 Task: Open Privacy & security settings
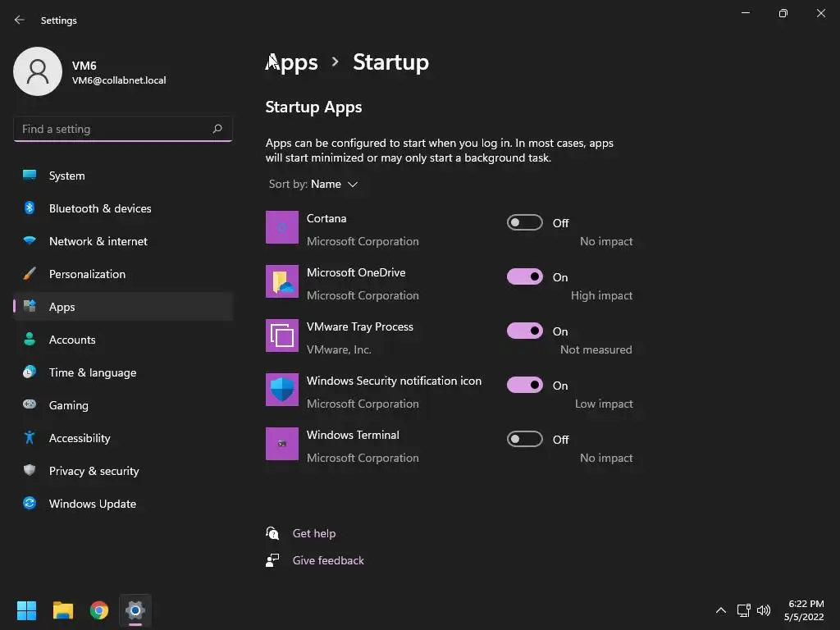coord(94,471)
